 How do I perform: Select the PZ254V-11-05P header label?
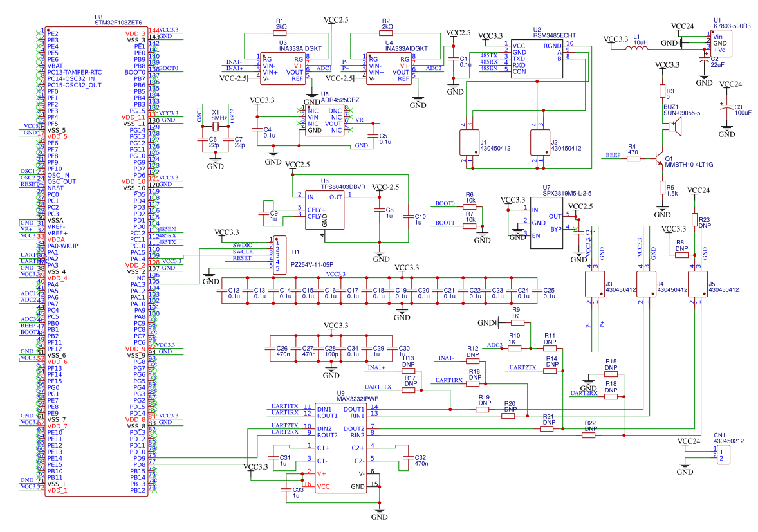312,265
